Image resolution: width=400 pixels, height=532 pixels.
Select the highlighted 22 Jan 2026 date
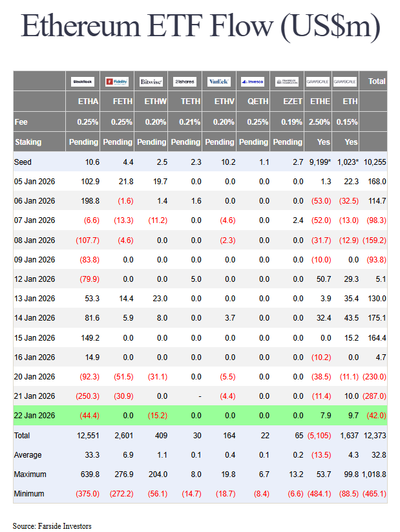[36, 416]
